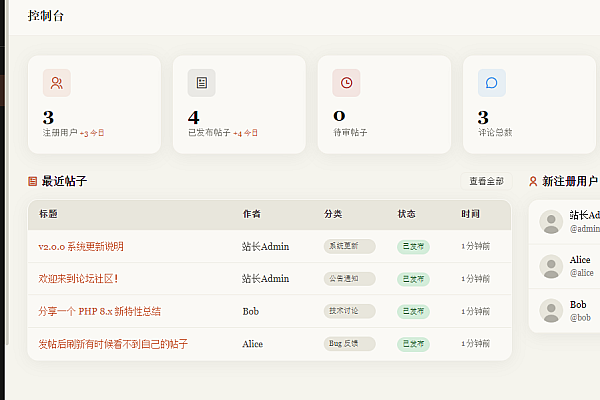Screen dimensions: 600x400
Task: Click the 已发布帖子 card label
Action: pos(209,132)
